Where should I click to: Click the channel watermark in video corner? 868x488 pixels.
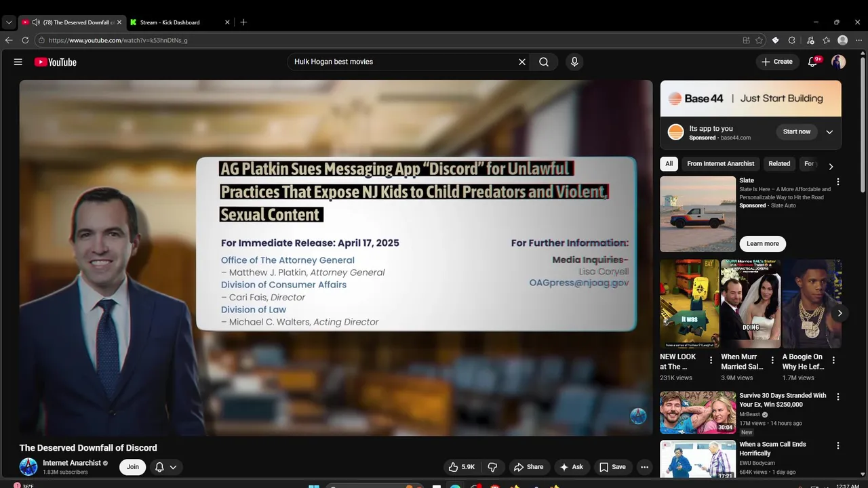[638, 416]
